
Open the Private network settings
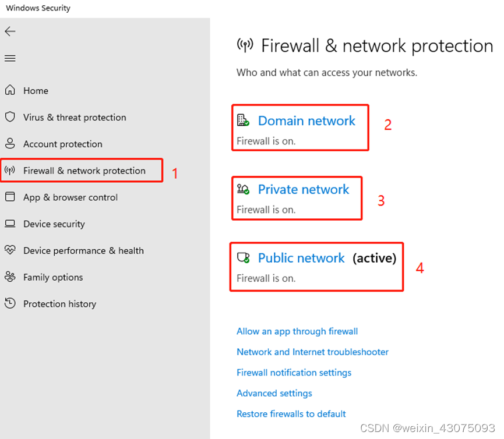point(303,189)
